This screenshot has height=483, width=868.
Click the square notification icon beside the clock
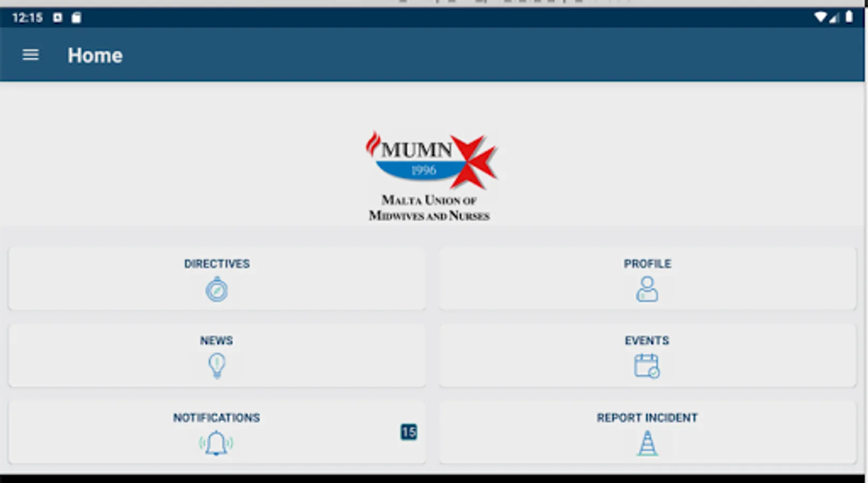coord(57,18)
